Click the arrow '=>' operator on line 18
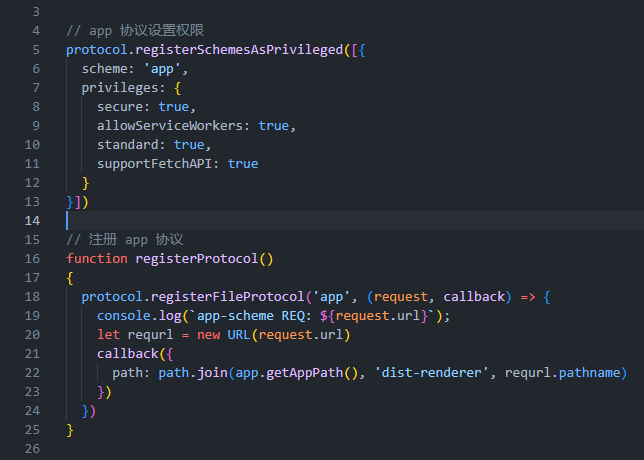644x460 pixels. pyautogui.click(x=528, y=297)
